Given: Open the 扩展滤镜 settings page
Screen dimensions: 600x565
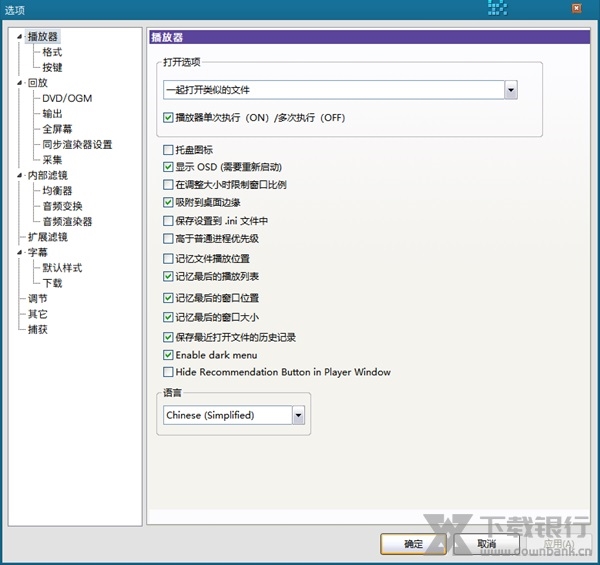Looking at the screenshot, I should click(47, 237).
